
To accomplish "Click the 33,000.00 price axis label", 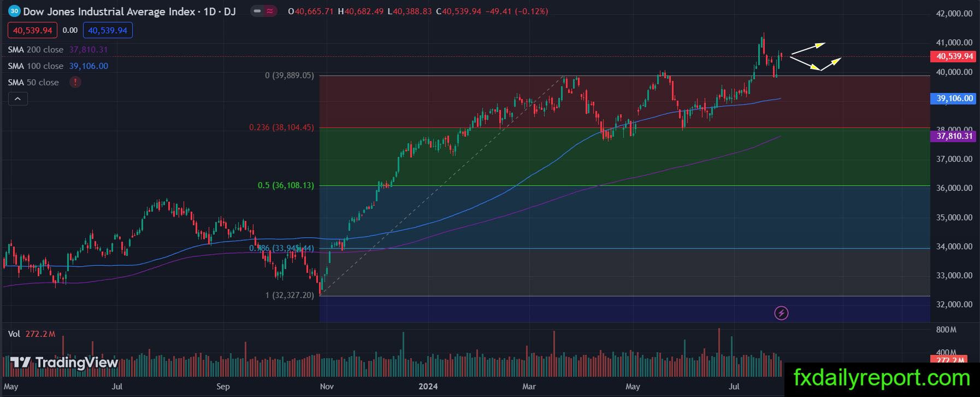I will (954, 275).
